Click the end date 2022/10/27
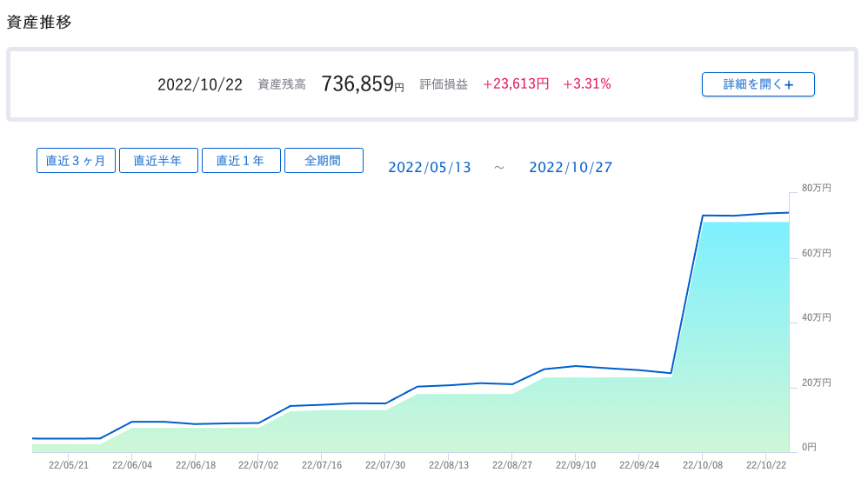This screenshot has width=868, height=486. (x=571, y=168)
